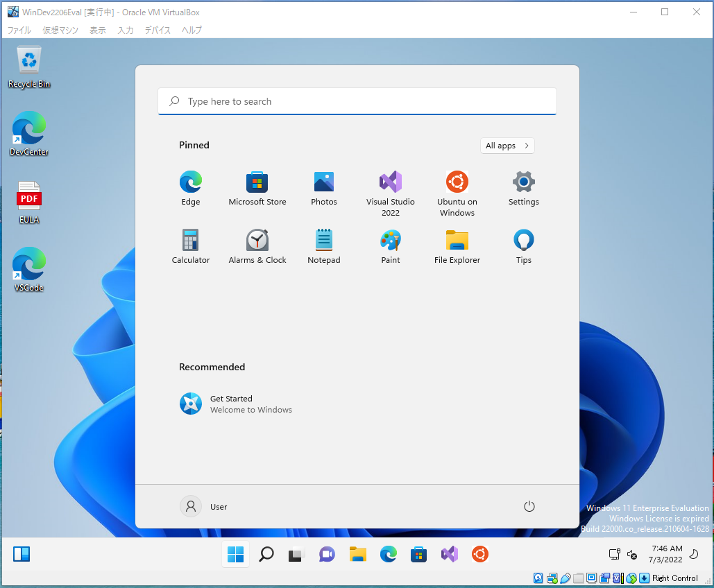Open the Paint app
This screenshot has height=588, width=714.
click(390, 247)
